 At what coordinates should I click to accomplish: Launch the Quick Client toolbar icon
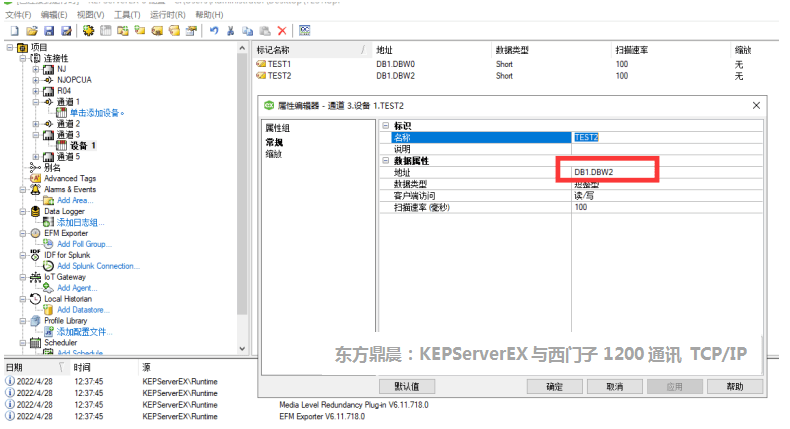point(304,32)
